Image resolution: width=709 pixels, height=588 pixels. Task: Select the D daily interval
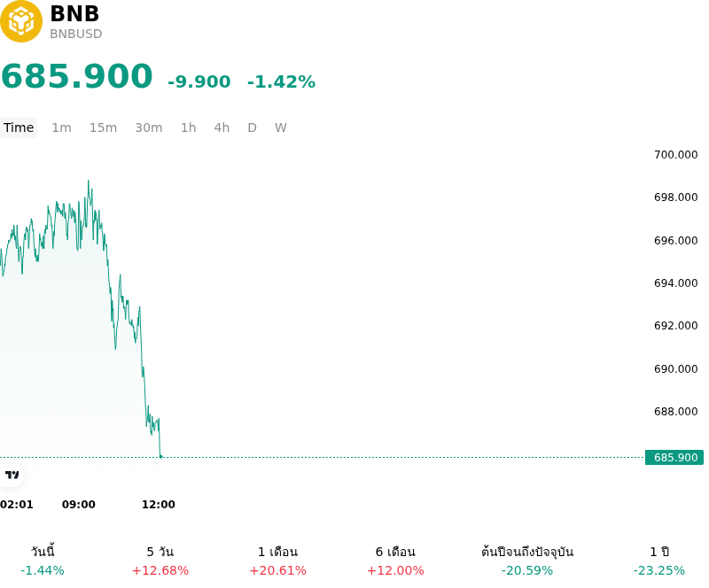pyautogui.click(x=252, y=128)
